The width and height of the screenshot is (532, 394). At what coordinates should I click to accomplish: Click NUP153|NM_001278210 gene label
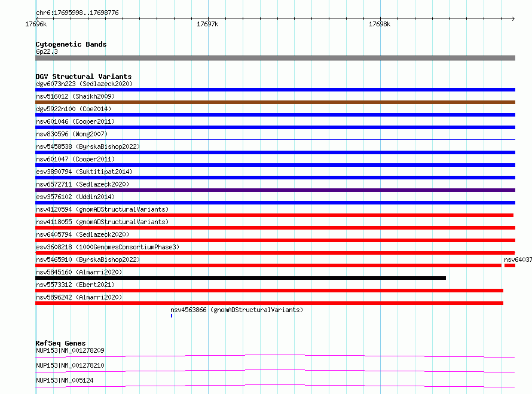[70, 365]
